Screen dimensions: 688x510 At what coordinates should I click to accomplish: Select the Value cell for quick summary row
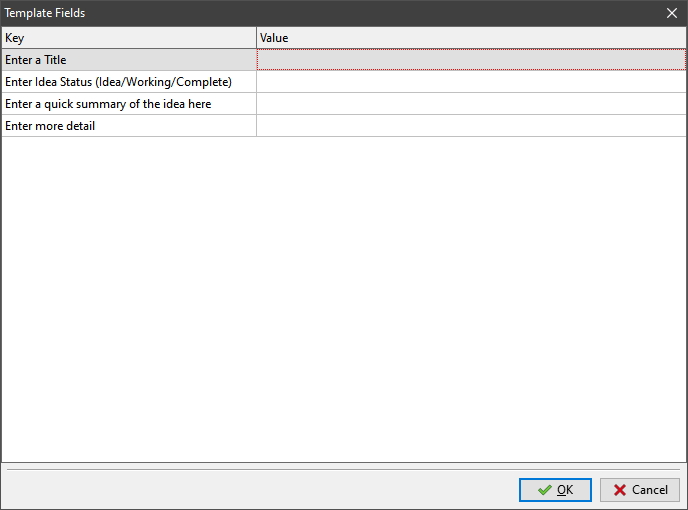tap(471, 104)
